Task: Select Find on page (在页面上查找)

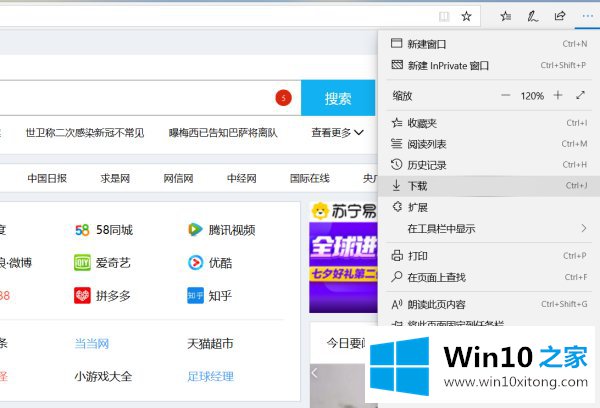Action: pos(489,277)
